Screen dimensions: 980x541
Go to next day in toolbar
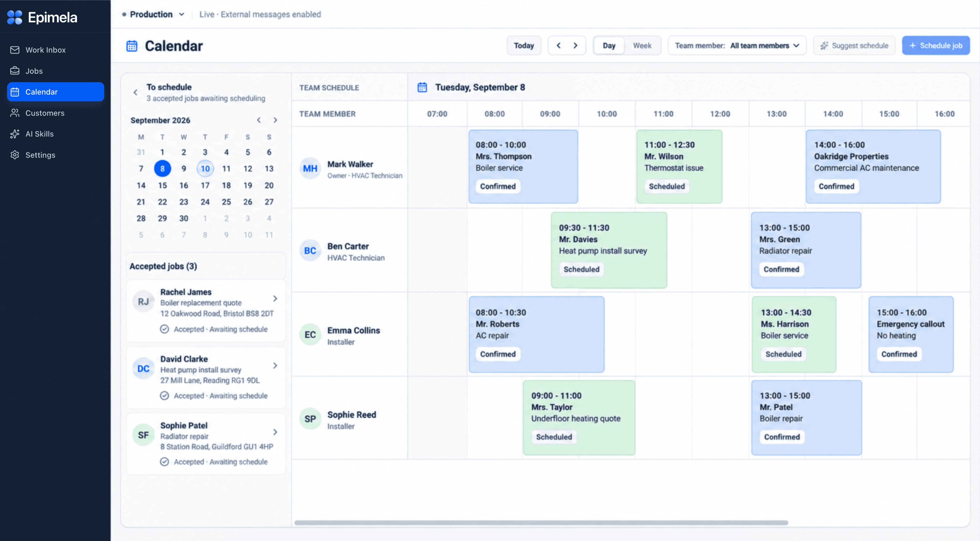pyautogui.click(x=575, y=46)
